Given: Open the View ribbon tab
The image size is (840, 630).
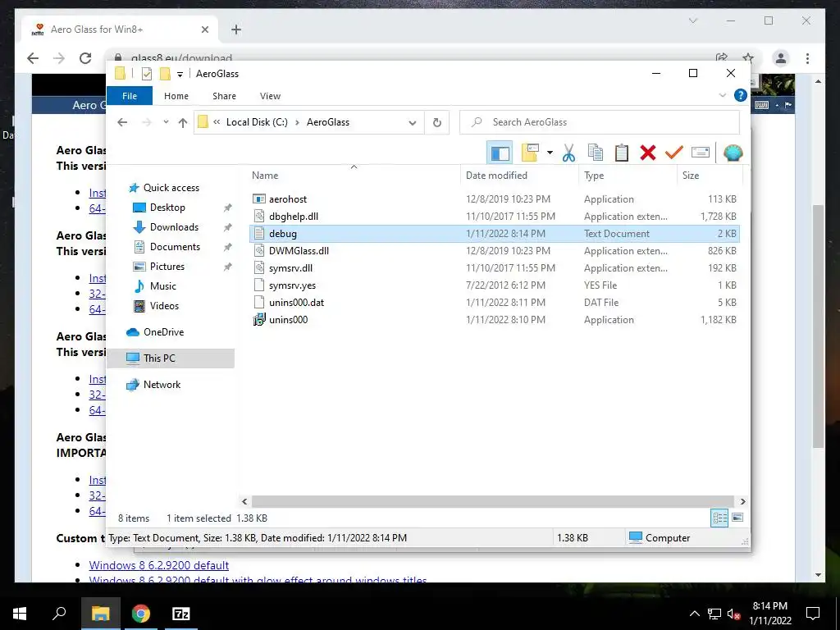Looking at the screenshot, I should coord(270,96).
